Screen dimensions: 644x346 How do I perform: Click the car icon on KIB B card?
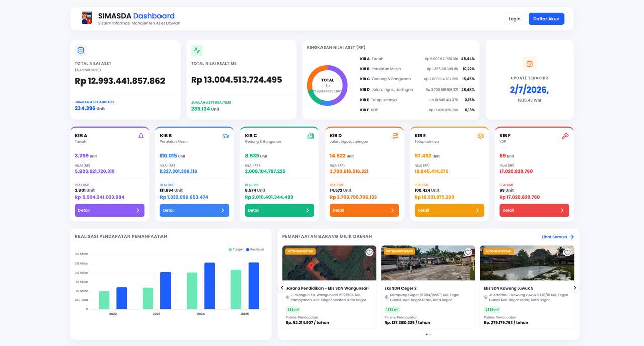coord(226,136)
